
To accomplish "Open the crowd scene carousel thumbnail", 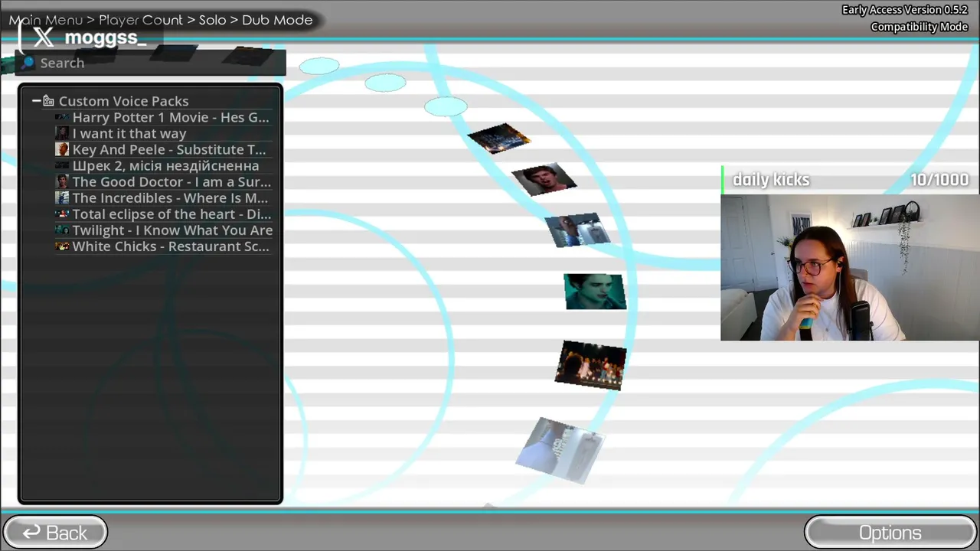I will (x=590, y=366).
